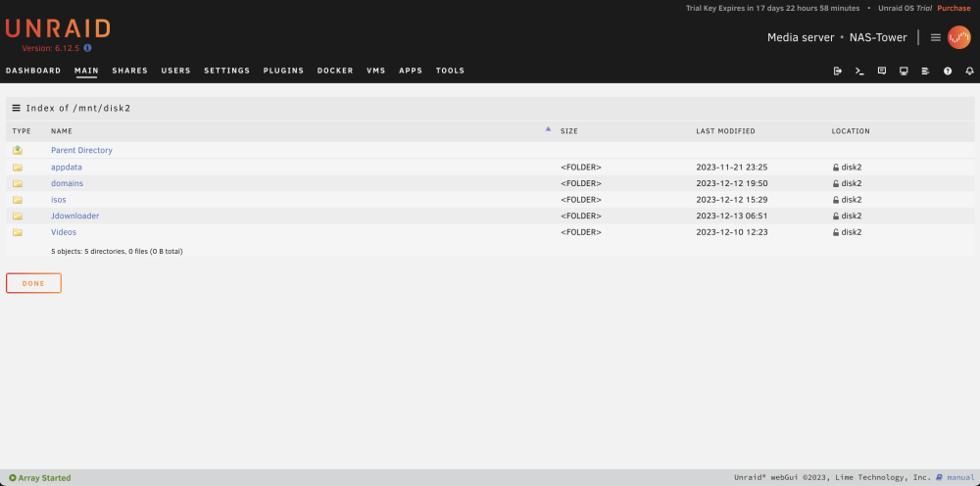Open the Parent Directory link

click(x=82, y=150)
